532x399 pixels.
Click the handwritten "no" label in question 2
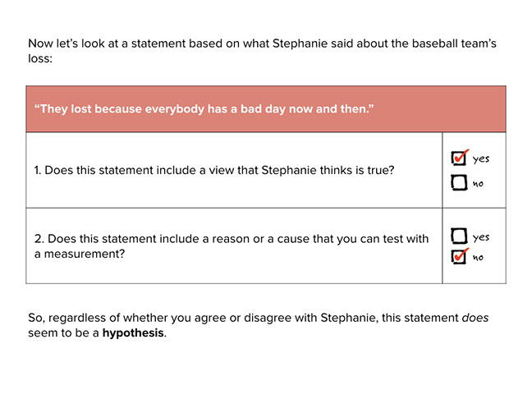tap(478, 258)
